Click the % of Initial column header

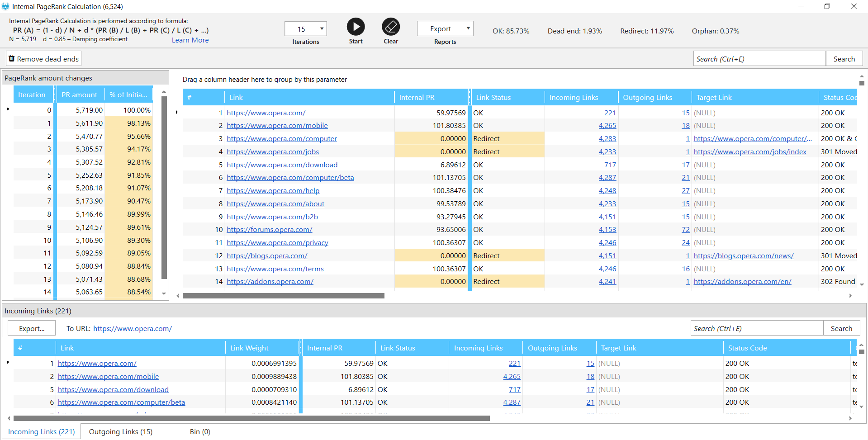coord(128,95)
